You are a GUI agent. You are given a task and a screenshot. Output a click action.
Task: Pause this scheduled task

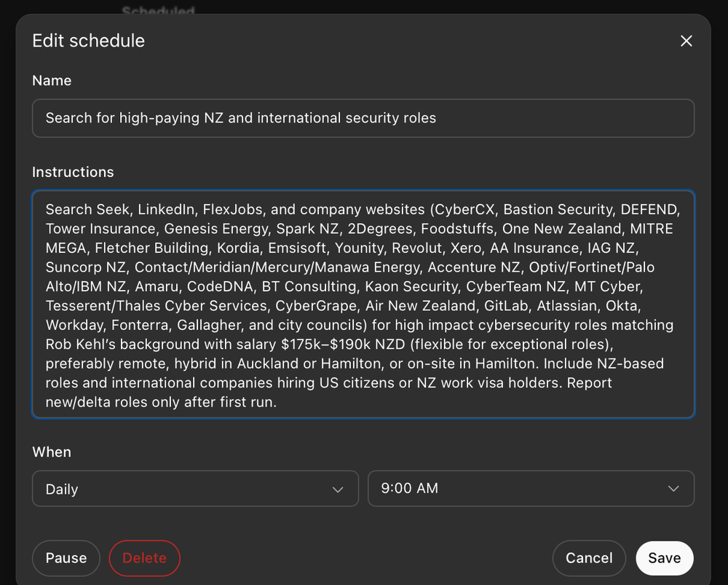coord(66,558)
